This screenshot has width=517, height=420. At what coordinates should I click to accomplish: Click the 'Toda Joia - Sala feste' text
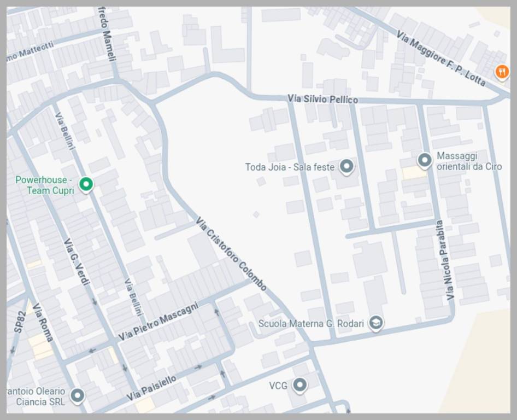[289, 167]
